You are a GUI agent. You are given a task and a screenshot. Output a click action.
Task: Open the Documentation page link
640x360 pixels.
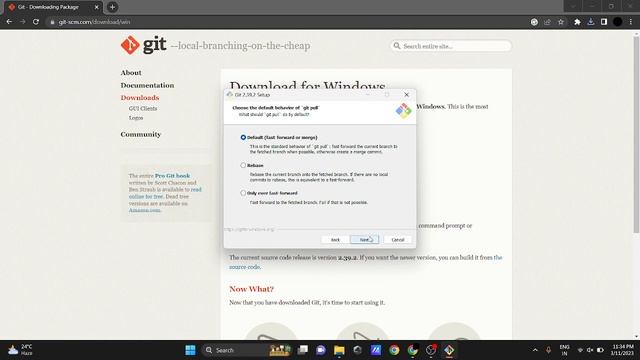pos(147,85)
